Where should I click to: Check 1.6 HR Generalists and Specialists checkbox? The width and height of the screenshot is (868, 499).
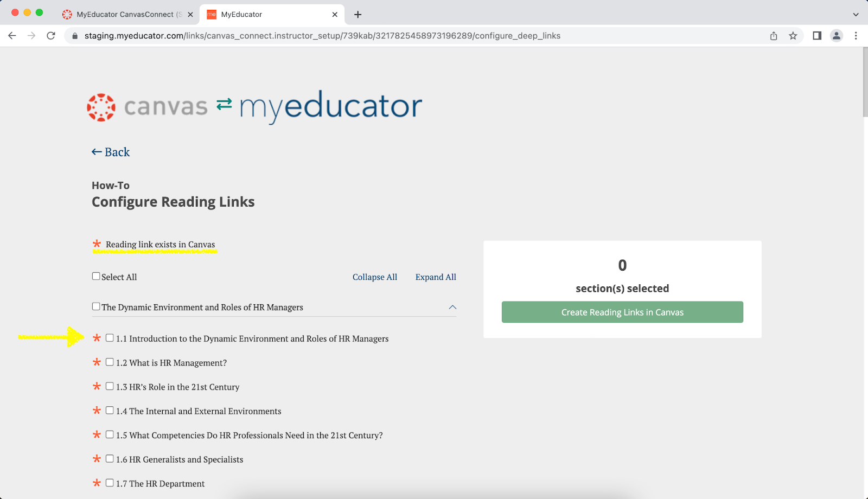click(110, 459)
